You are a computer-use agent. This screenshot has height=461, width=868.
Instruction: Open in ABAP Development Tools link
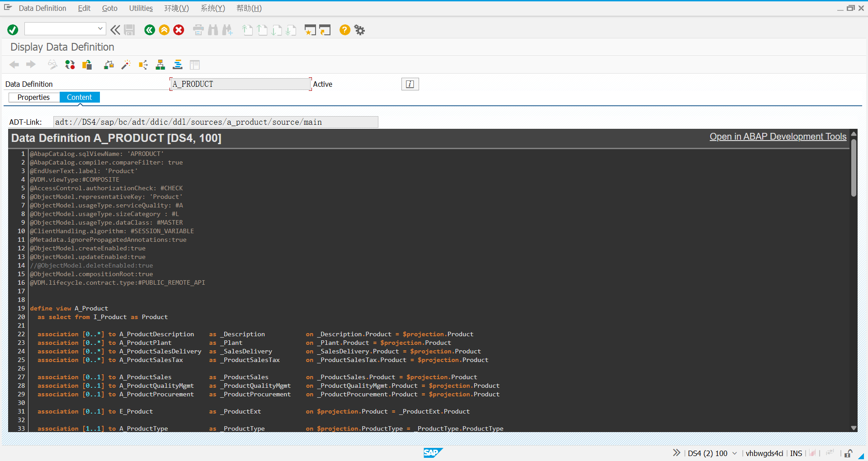[778, 136]
